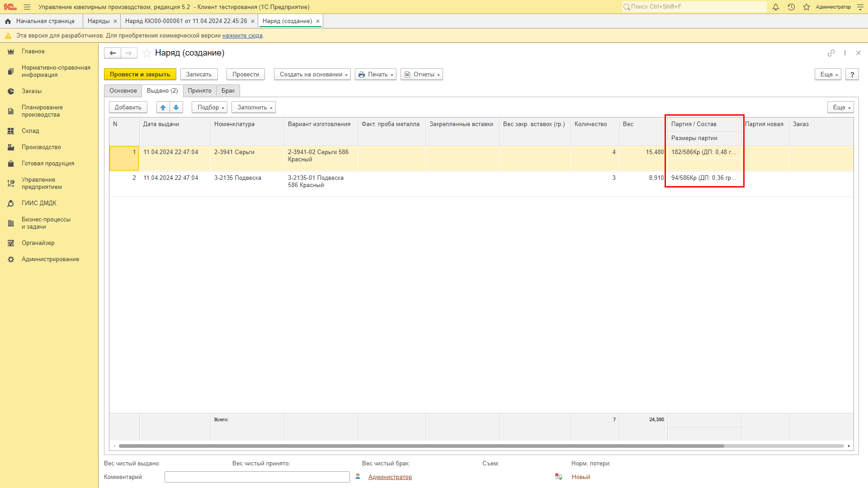
Task: Click the Нормативно-справочная информация icon
Action: click(11, 71)
